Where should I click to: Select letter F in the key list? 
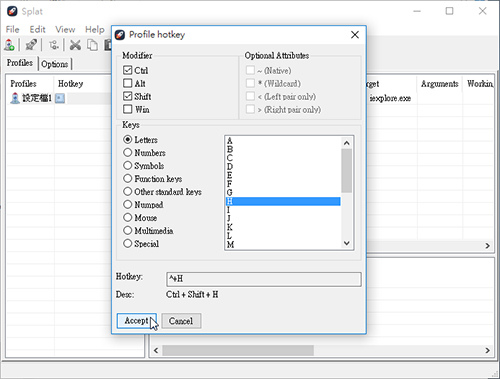point(283,184)
